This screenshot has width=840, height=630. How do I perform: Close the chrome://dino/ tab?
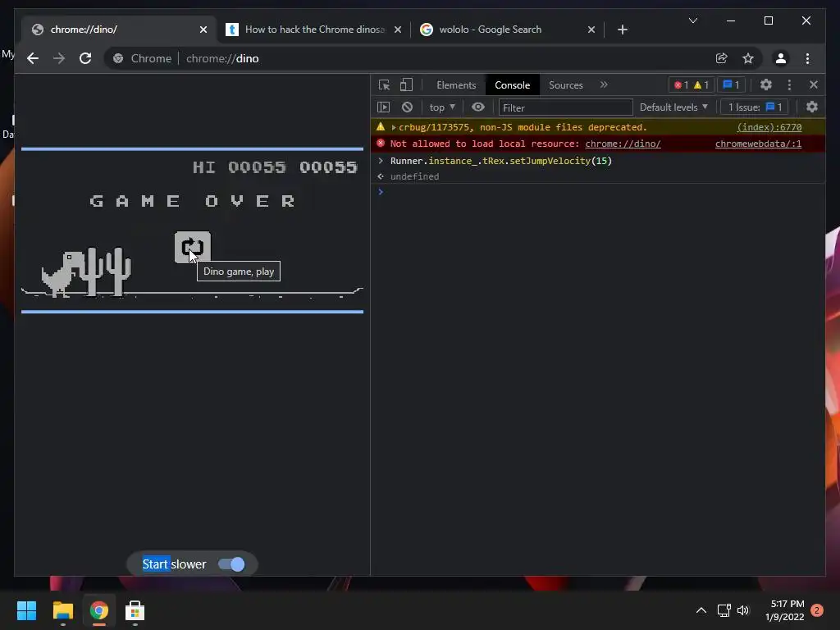pyautogui.click(x=203, y=30)
